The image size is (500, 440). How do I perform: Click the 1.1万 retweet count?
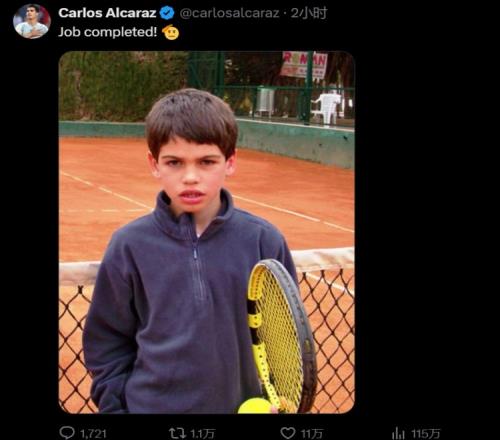pyautogui.click(x=202, y=434)
